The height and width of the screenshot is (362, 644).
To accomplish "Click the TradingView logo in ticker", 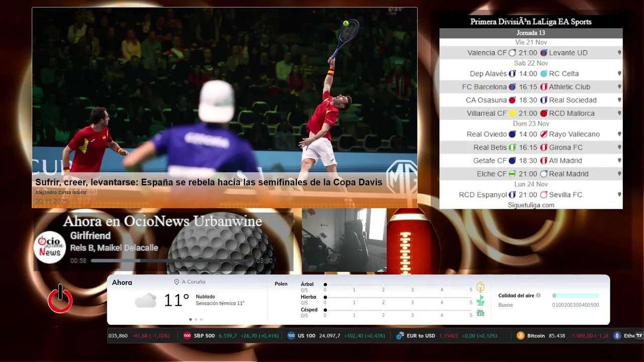I will click(639, 336).
